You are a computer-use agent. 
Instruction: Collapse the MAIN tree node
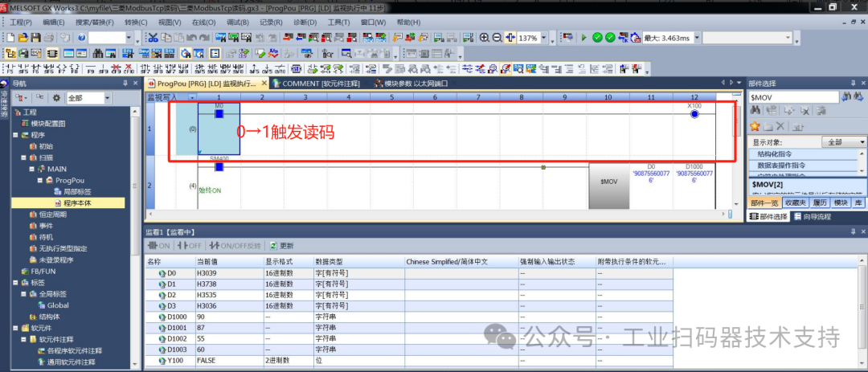[x=31, y=169]
